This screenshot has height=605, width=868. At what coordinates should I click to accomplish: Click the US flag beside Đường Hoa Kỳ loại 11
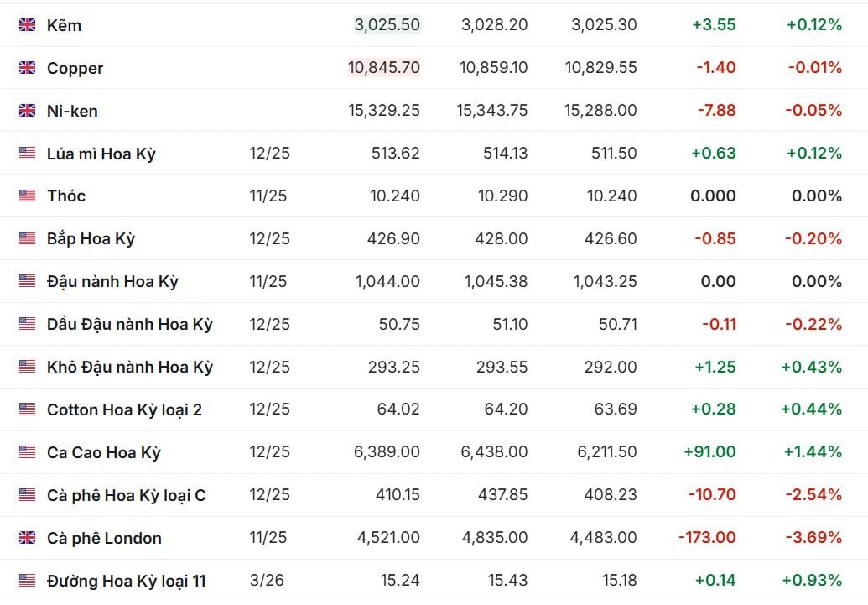coord(28,581)
